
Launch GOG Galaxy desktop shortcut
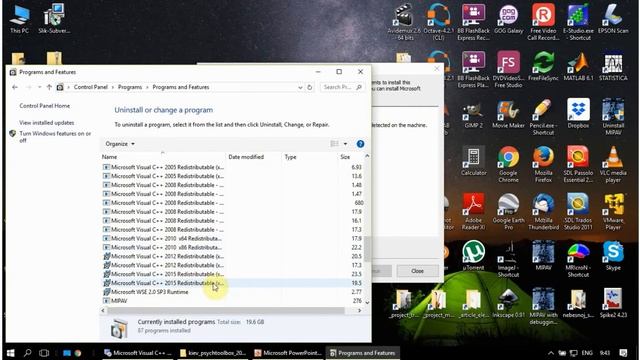click(508, 19)
